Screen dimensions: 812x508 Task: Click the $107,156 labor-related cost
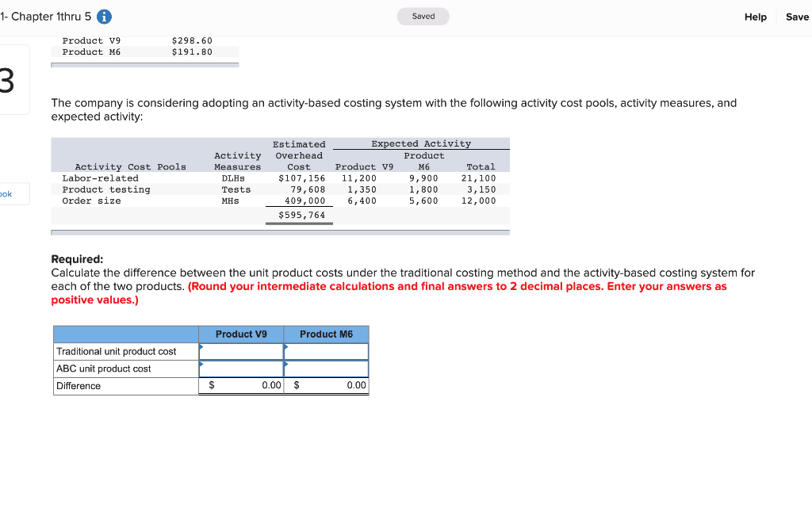click(301, 178)
